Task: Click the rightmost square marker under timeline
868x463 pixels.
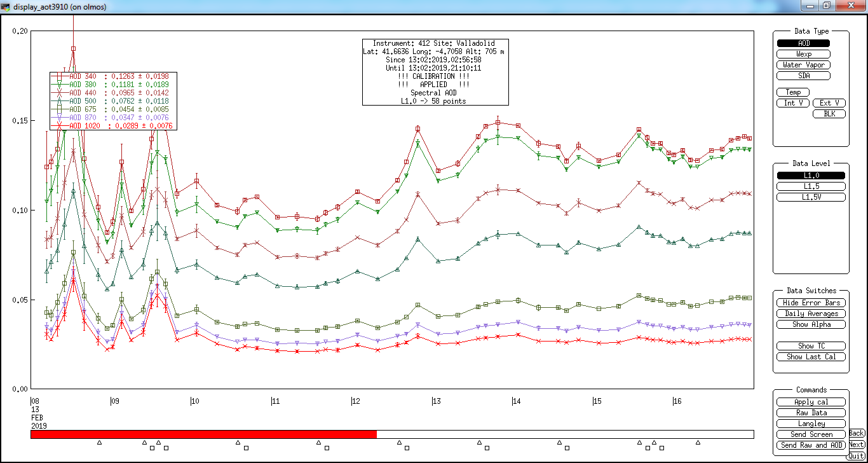Action: click(x=661, y=448)
